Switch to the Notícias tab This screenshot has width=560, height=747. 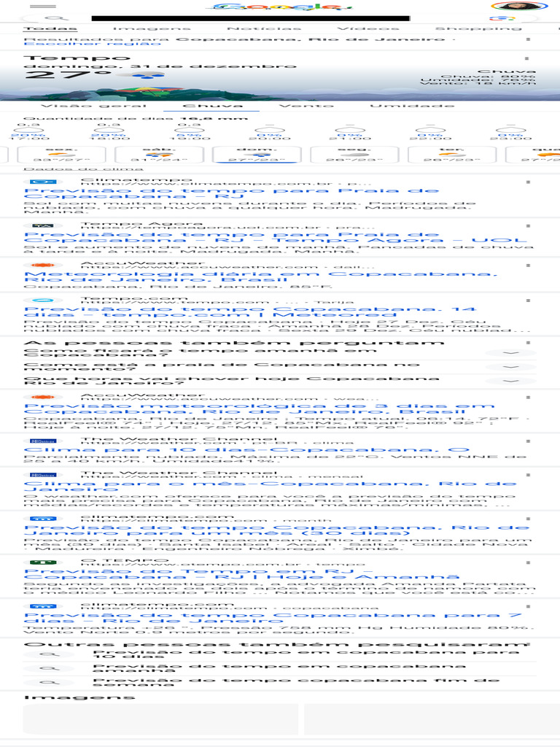click(264, 28)
